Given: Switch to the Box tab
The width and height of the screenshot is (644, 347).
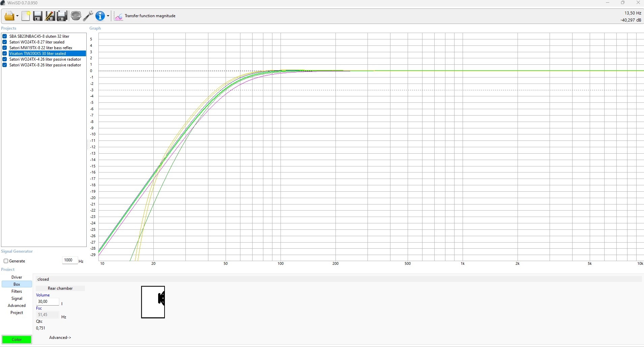Looking at the screenshot, I should [x=17, y=284].
